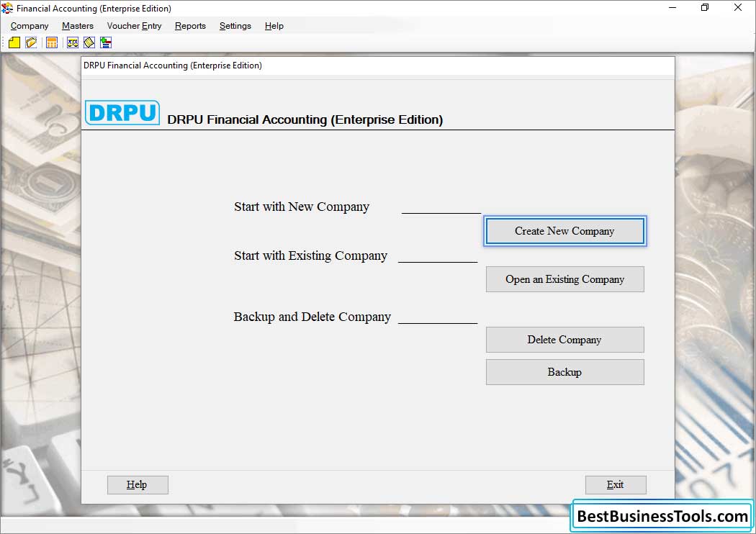The image size is (756, 534).
Task: Click the 'Start with Existing Company' label
Action: pos(310,256)
